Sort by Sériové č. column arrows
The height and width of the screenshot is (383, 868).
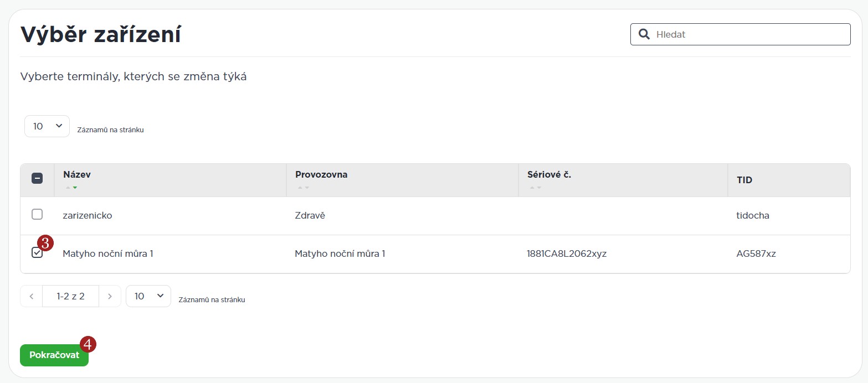[x=536, y=188]
